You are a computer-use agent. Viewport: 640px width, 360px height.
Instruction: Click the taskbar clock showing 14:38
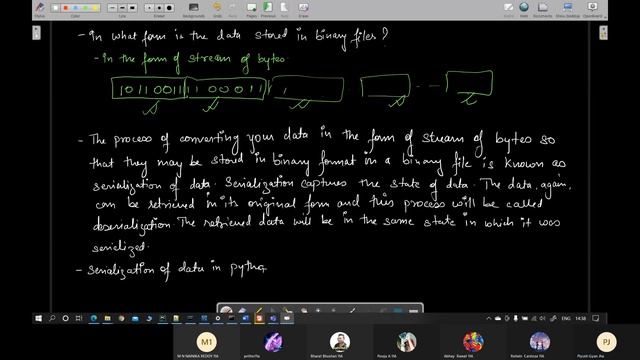point(580,318)
